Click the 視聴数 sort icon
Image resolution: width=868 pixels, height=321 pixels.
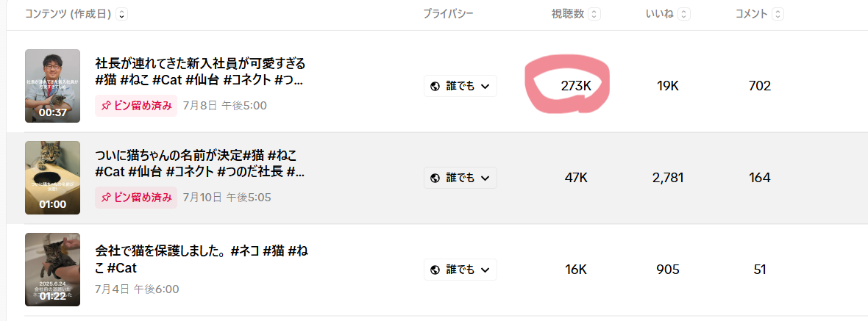(594, 14)
